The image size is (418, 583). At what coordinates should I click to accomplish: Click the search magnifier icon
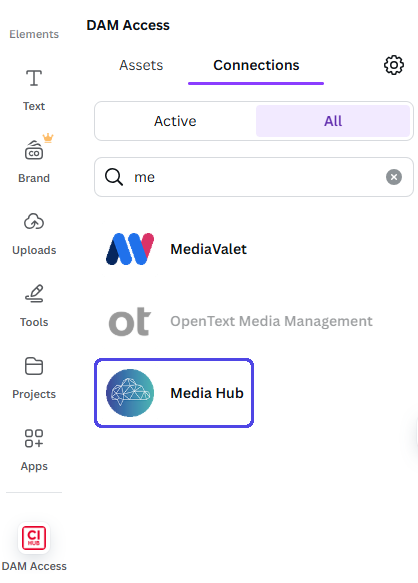pyautogui.click(x=114, y=177)
